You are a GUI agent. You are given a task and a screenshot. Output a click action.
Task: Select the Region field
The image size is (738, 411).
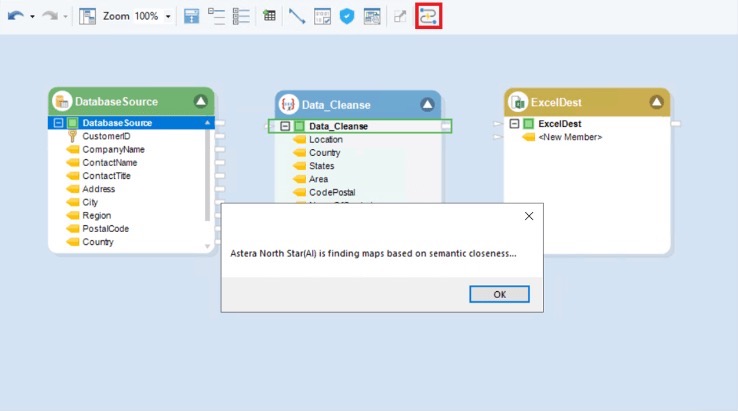click(96, 215)
